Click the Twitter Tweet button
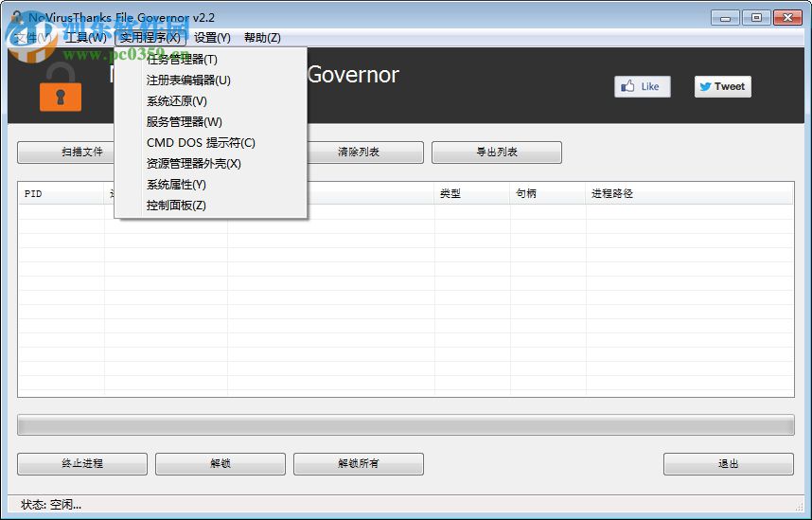The image size is (812, 520). coord(723,86)
